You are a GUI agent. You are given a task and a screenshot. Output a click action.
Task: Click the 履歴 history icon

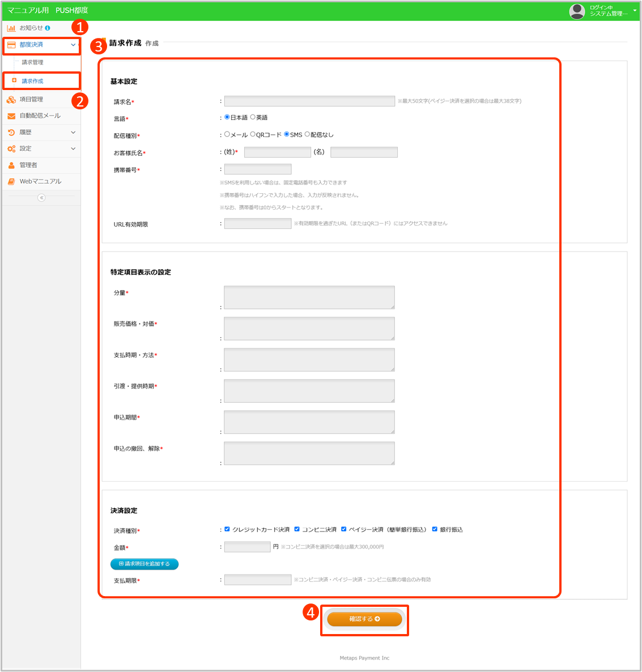pyautogui.click(x=11, y=133)
